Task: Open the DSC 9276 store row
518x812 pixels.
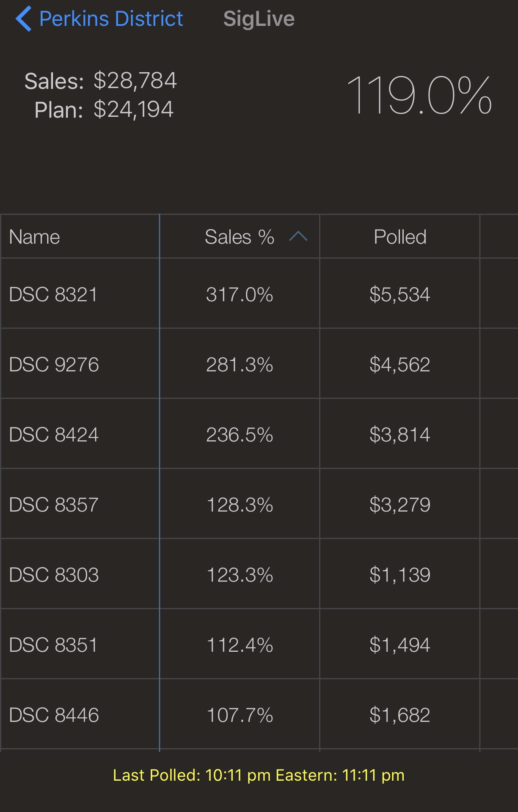Action: point(54,365)
